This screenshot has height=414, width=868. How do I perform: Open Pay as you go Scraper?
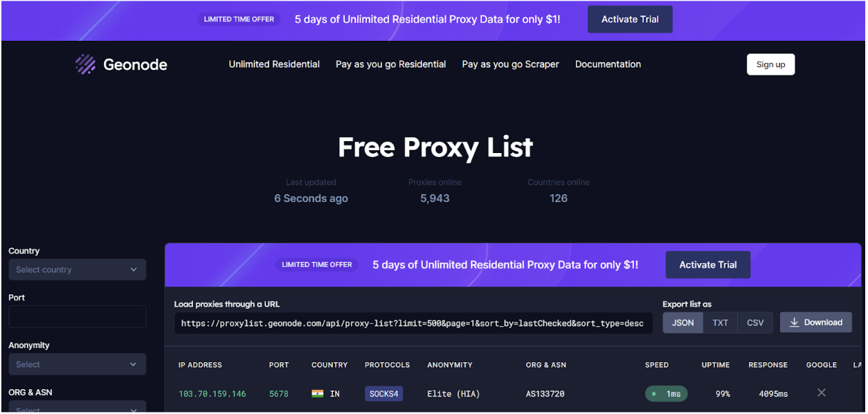[510, 64]
